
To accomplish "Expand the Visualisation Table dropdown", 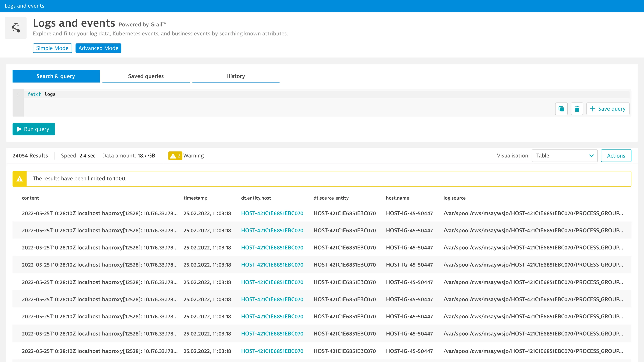I will (x=591, y=156).
